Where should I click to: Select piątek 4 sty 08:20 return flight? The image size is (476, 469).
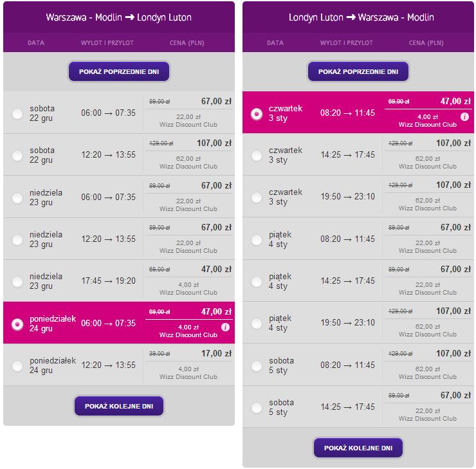(x=257, y=240)
